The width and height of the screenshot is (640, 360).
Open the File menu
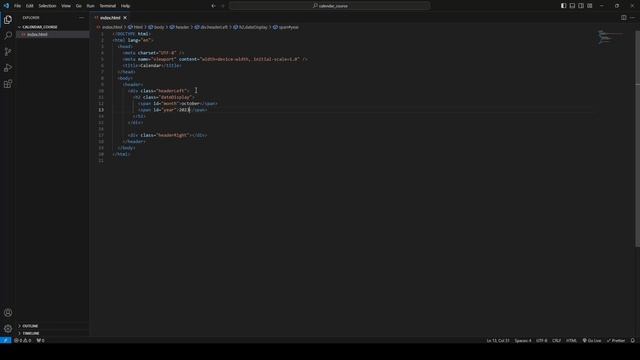tap(17, 6)
